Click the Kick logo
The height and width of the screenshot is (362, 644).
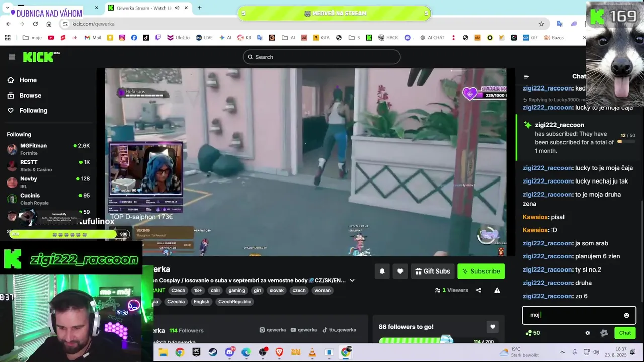pos(41,57)
